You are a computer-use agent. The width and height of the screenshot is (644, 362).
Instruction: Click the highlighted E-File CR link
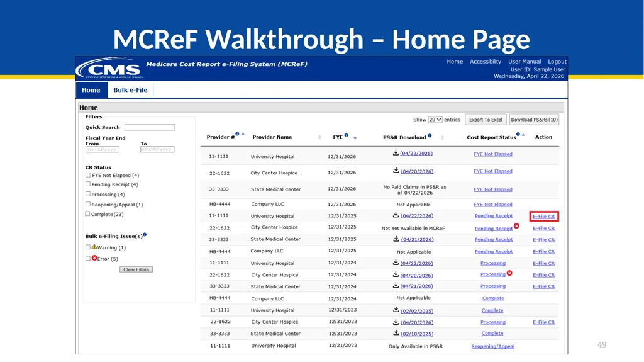[543, 217]
